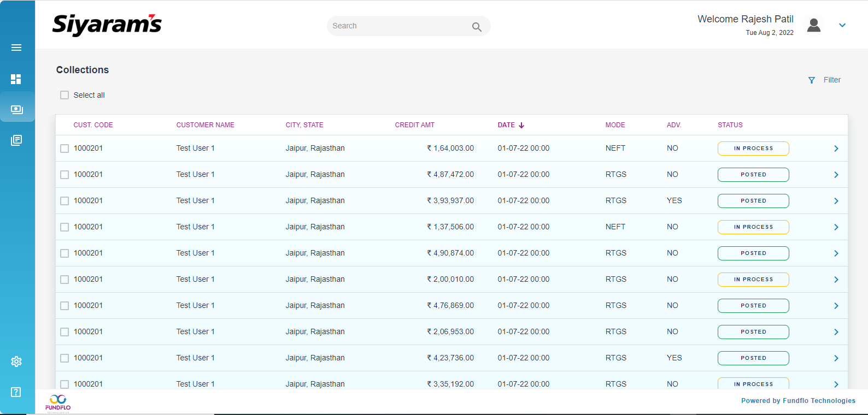Check the row with ₹ 4,23,736.00
The height and width of the screenshot is (415, 868).
(x=64, y=358)
